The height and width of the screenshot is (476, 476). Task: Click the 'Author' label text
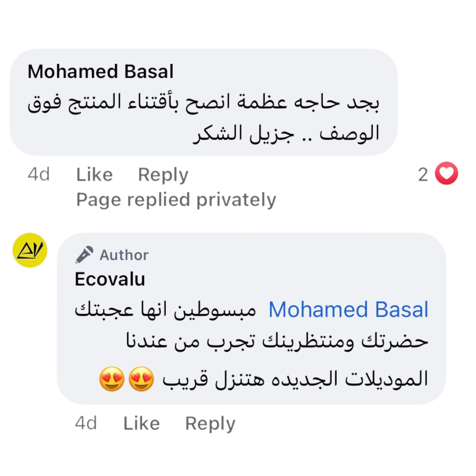tap(124, 255)
